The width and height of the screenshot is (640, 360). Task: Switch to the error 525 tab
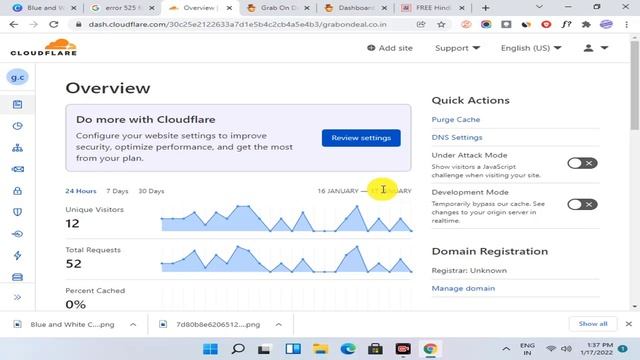coord(122,8)
